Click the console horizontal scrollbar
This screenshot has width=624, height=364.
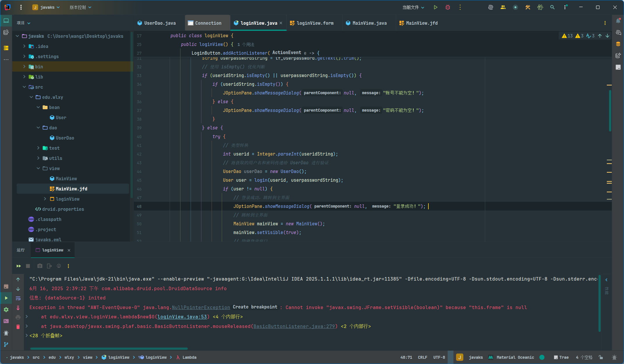pos(109,349)
